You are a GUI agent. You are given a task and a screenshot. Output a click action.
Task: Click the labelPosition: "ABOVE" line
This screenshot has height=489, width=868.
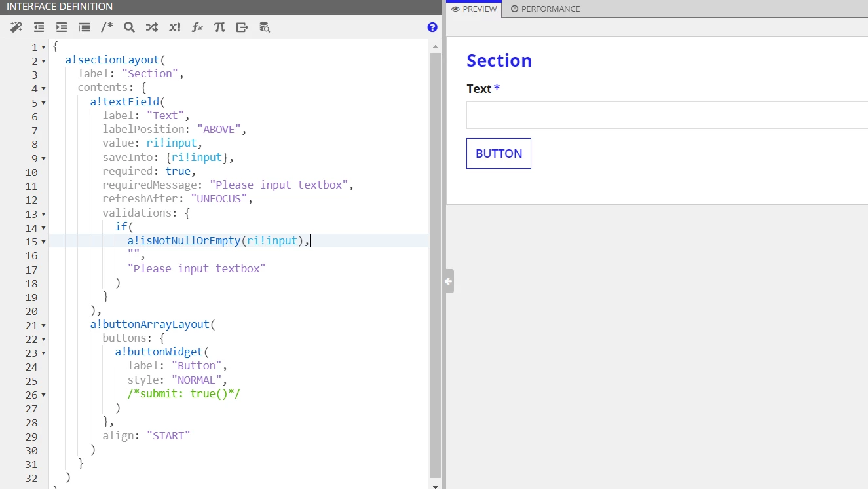174,130
